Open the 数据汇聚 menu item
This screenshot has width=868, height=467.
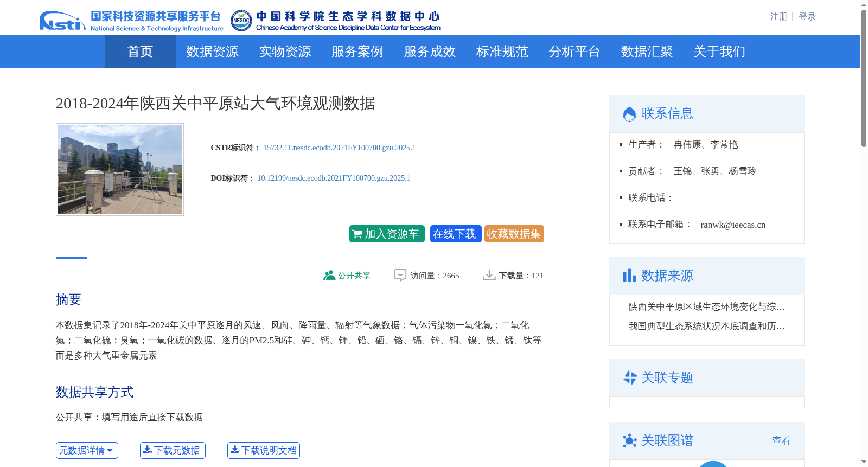click(x=647, y=52)
